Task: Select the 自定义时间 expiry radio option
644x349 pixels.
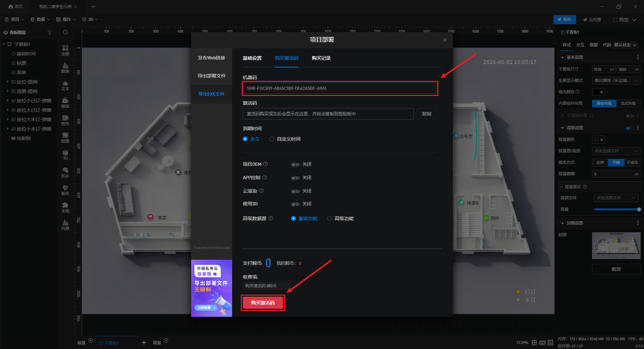Action: [x=285, y=139]
